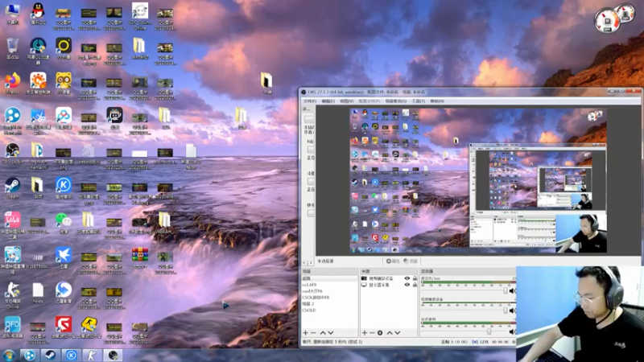Move the selected source up in the list

click(390, 332)
